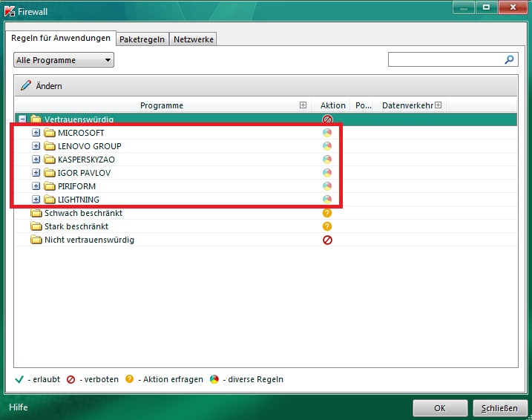Click diverse rules icon in MICROSOFT row

coord(327,133)
